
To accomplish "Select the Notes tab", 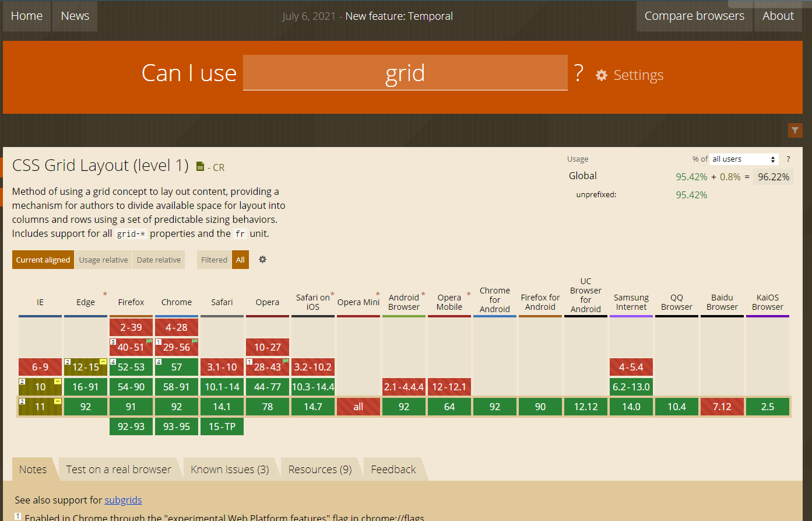I will [x=33, y=470].
